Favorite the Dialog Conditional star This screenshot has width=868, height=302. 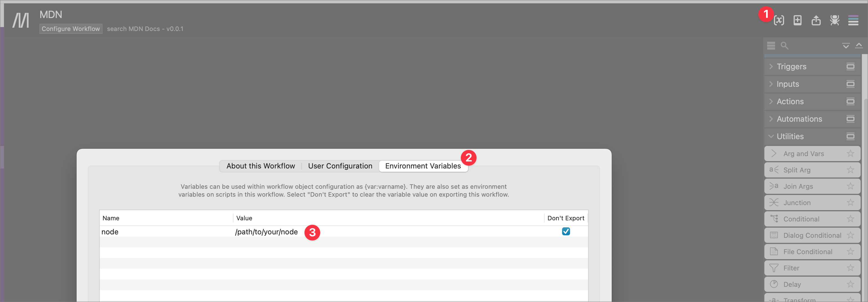tap(850, 235)
